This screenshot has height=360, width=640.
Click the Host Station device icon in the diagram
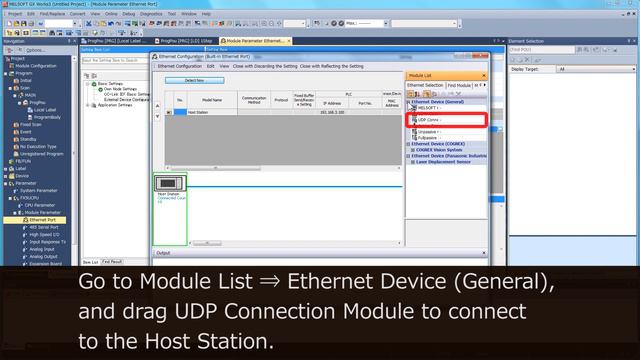pos(170,183)
